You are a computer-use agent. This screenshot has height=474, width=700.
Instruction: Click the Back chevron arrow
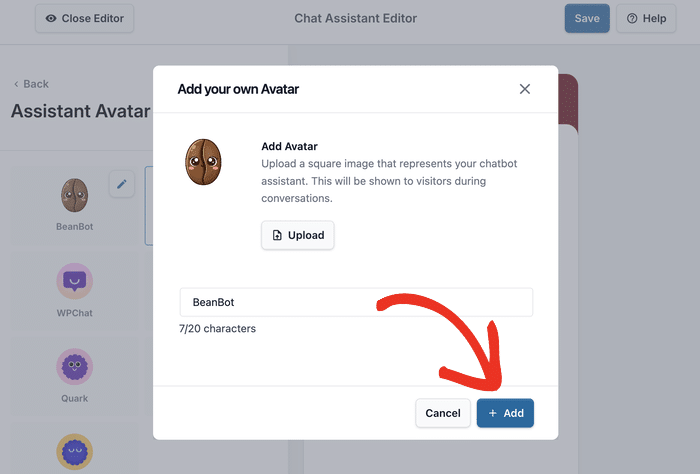[16, 84]
